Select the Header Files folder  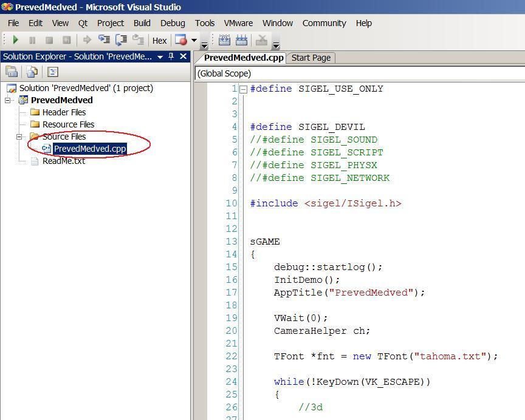click(x=63, y=112)
